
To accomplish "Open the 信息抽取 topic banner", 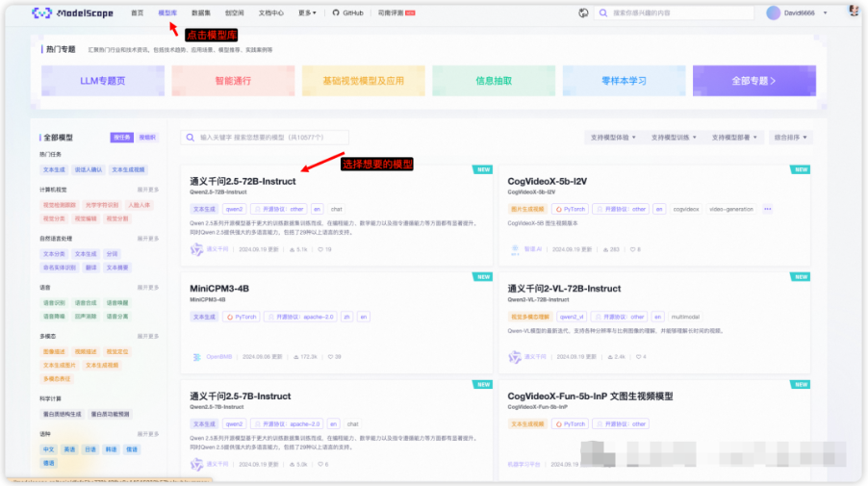I will (x=494, y=81).
